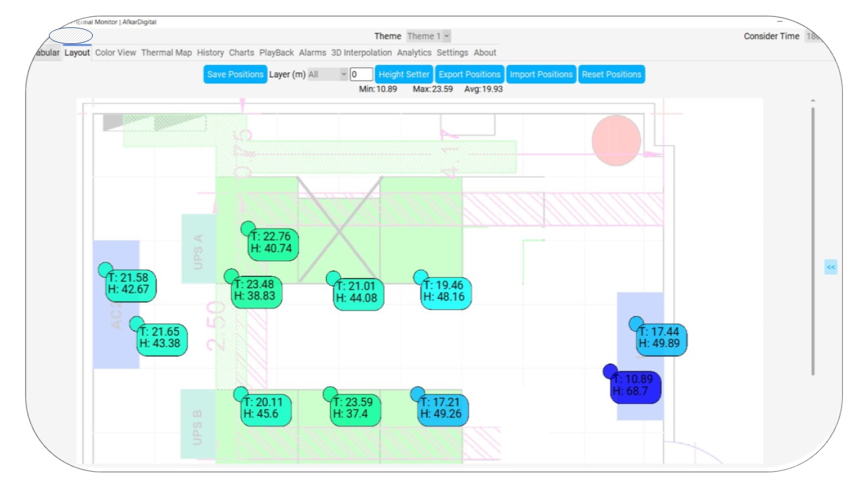The image size is (868, 488).
Task: Go to the Alarms tab
Action: 313,53
